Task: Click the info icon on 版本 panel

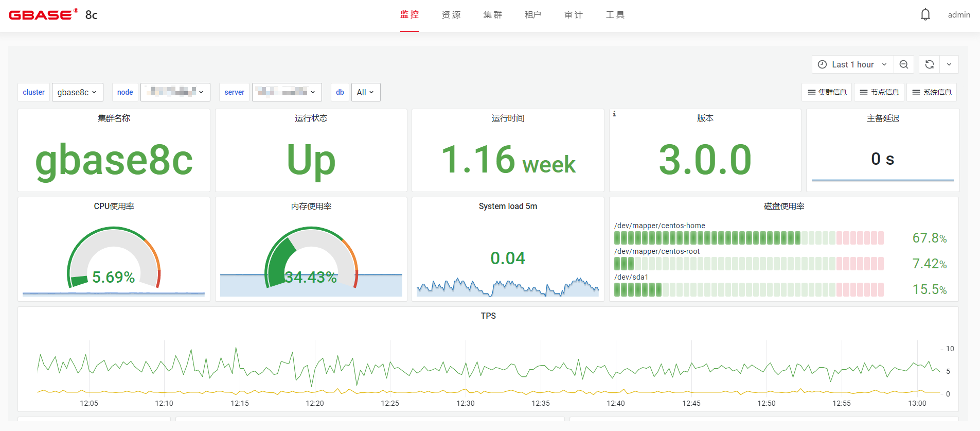Action: (x=614, y=114)
